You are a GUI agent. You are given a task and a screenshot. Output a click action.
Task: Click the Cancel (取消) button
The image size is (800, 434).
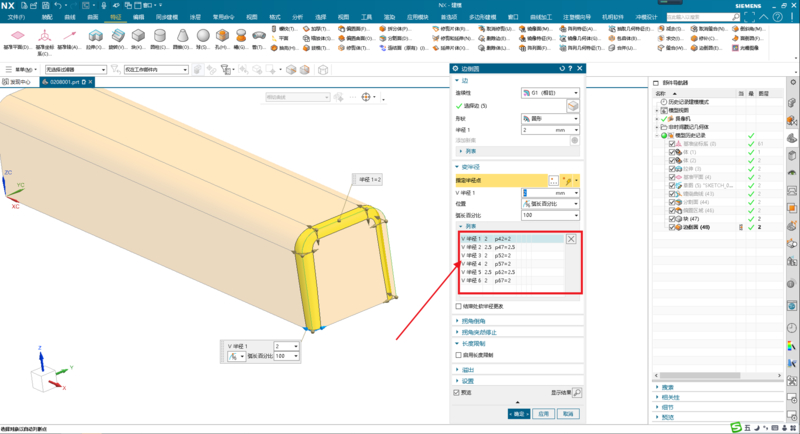[568, 412]
